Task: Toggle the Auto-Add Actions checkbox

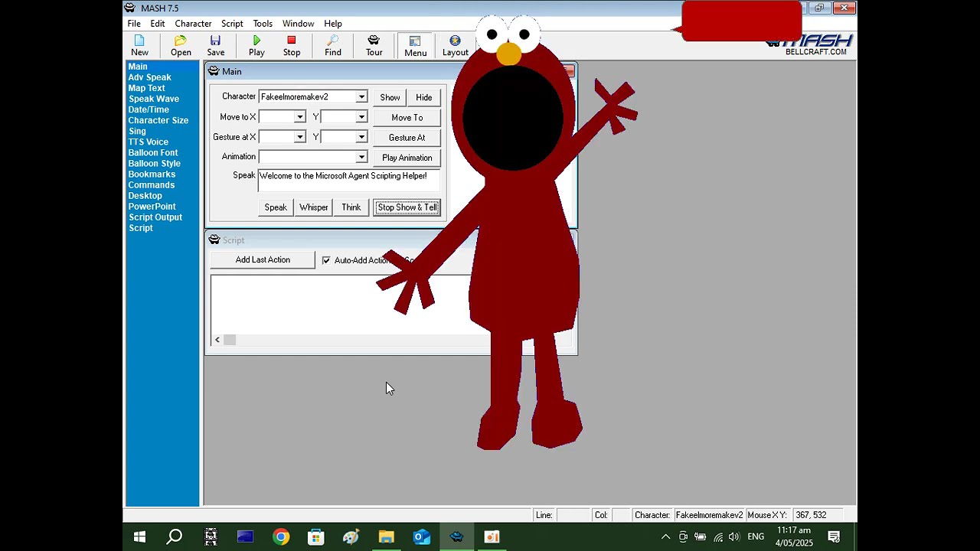Action: pos(326,260)
